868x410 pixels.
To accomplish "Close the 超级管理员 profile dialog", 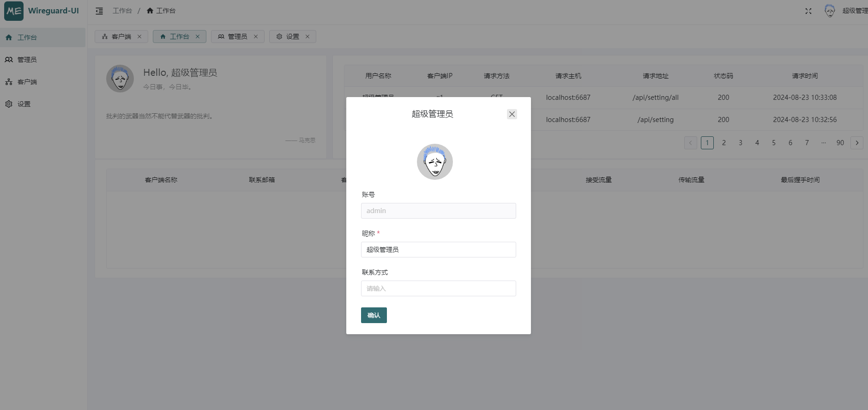I will [512, 114].
